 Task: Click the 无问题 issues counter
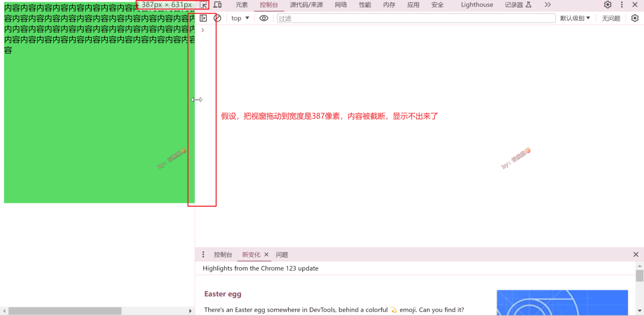(611, 18)
